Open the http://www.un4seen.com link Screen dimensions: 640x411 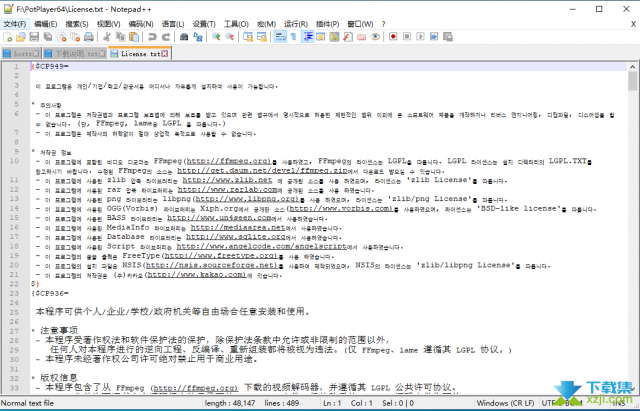(x=219, y=218)
